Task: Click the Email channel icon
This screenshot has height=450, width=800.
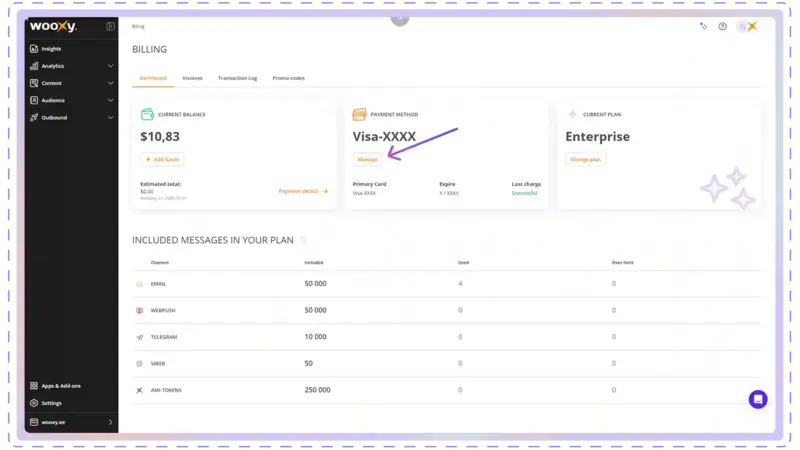Action: [139, 284]
